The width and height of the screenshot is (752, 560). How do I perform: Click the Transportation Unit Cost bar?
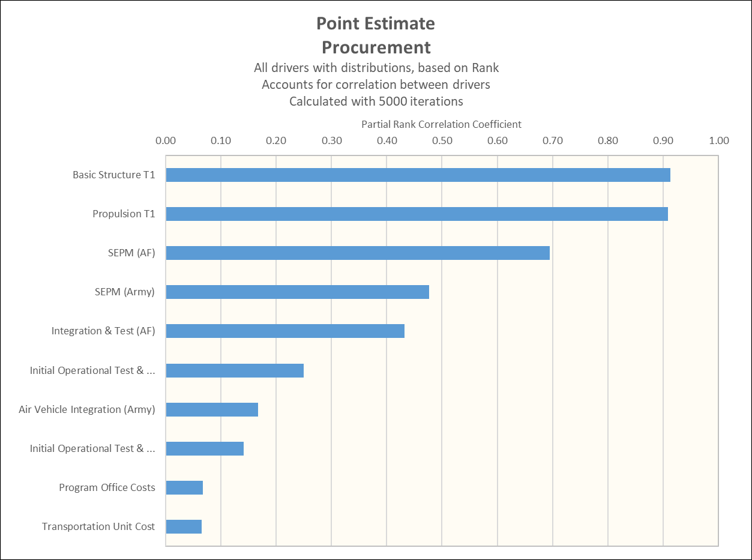pyautogui.click(x=182, y=526)
